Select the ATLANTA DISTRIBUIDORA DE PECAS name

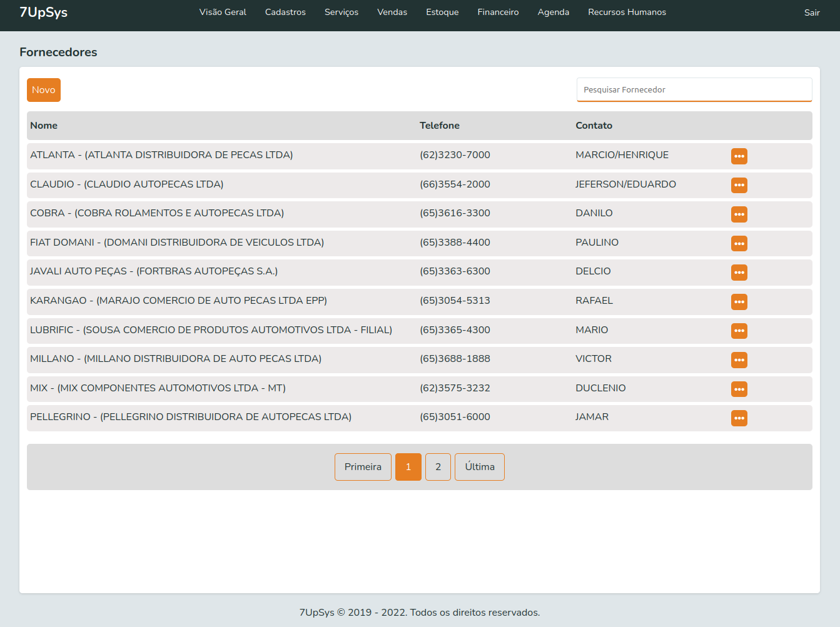[161, 155]
